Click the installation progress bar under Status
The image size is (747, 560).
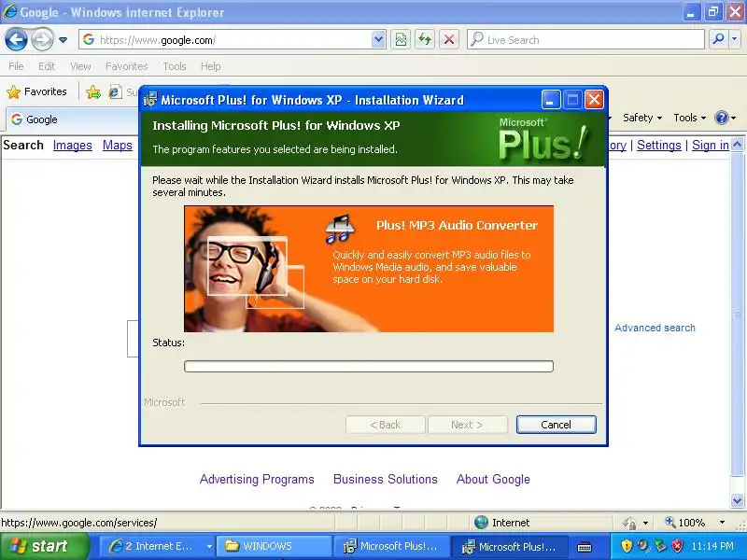369,366
